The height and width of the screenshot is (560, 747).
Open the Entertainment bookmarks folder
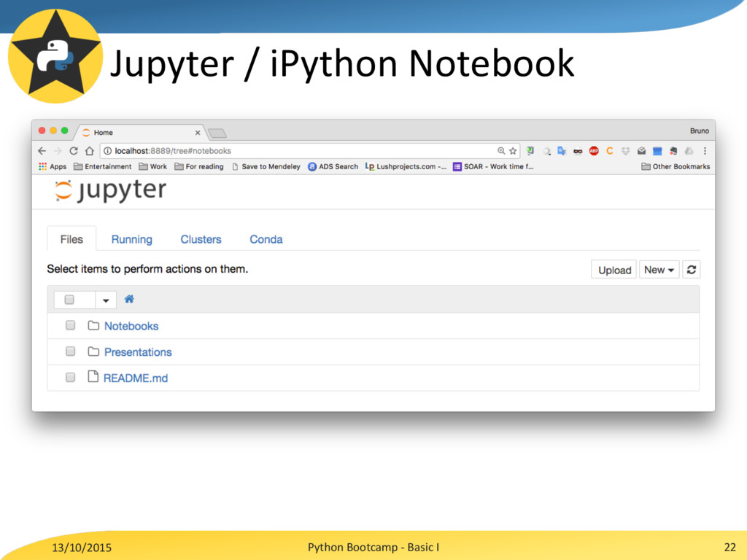click(102, 166)
